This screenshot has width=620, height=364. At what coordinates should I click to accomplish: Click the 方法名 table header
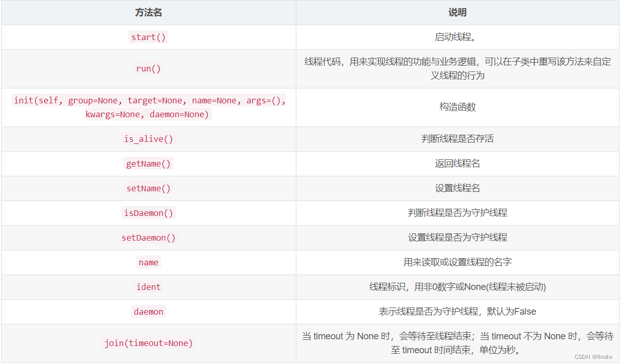148,12
